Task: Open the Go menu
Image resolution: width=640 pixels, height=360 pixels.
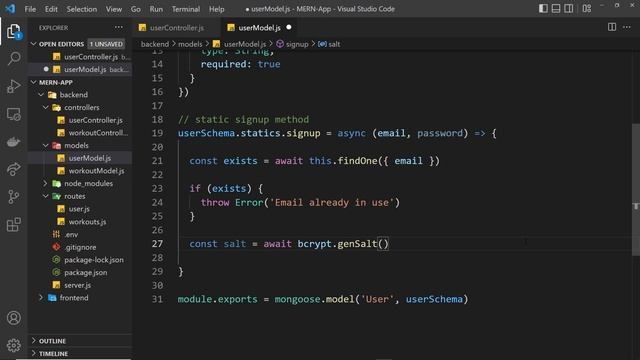Action: tap(136, 9)
